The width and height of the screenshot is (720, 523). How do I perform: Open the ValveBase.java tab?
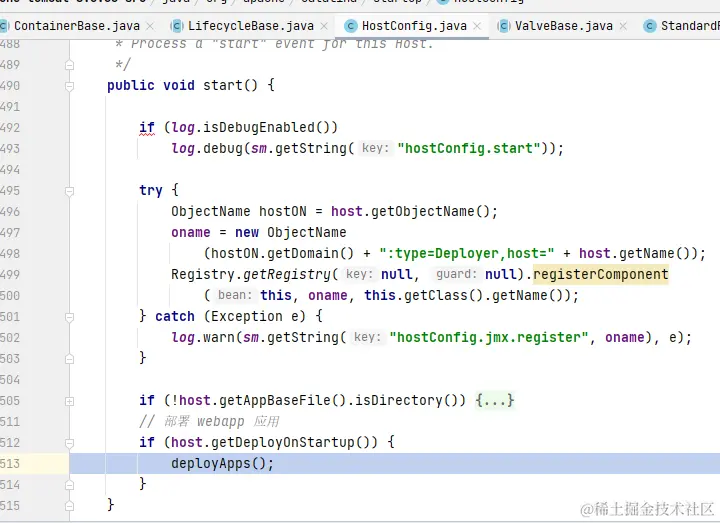[563, 26]
